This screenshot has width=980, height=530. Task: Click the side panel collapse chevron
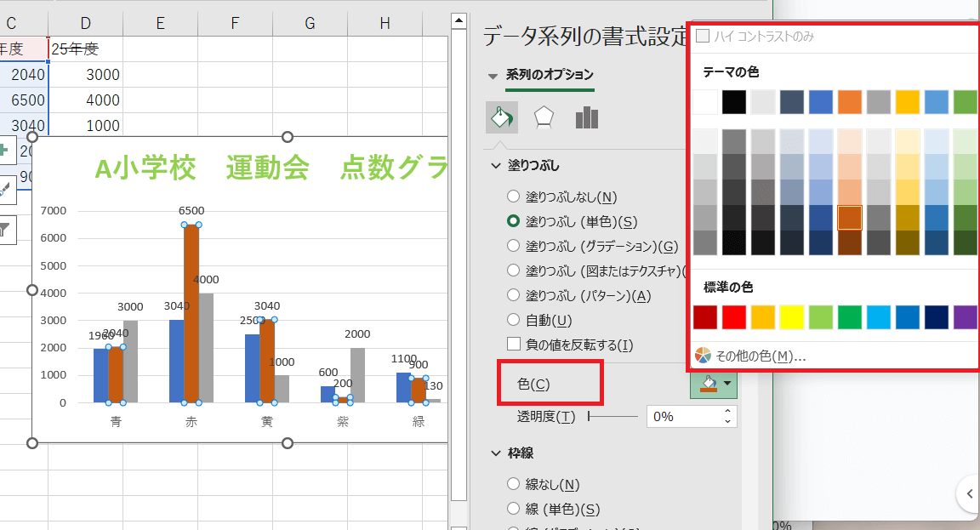click(970, 493)
